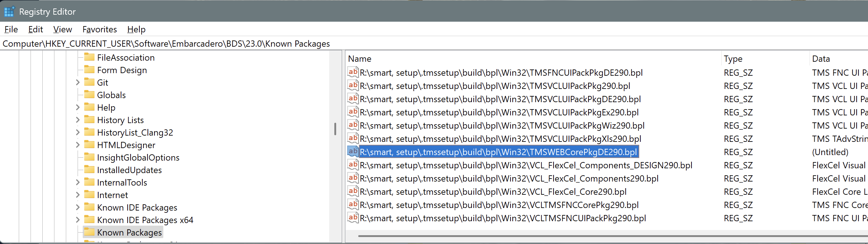
Task: Click string icon for TMSVCLUIPackPkgWiz290.bpl value
Action: [x=353, y=125]
